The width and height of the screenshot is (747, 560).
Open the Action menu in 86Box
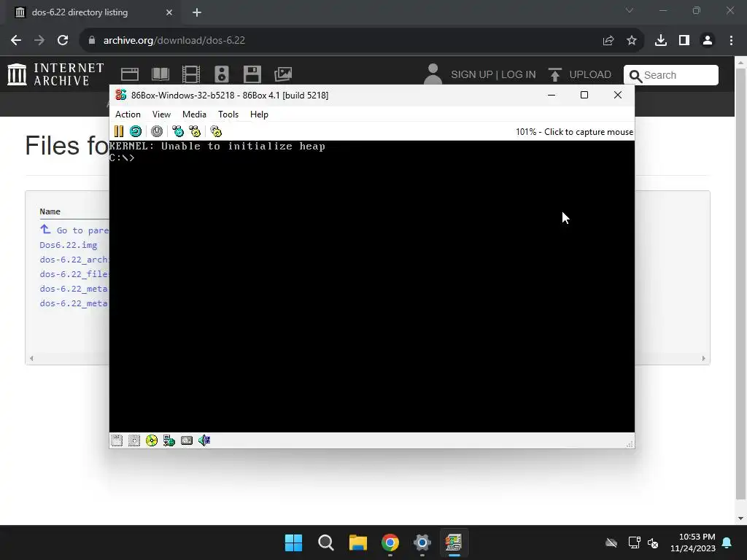click(x=128, y=114)
